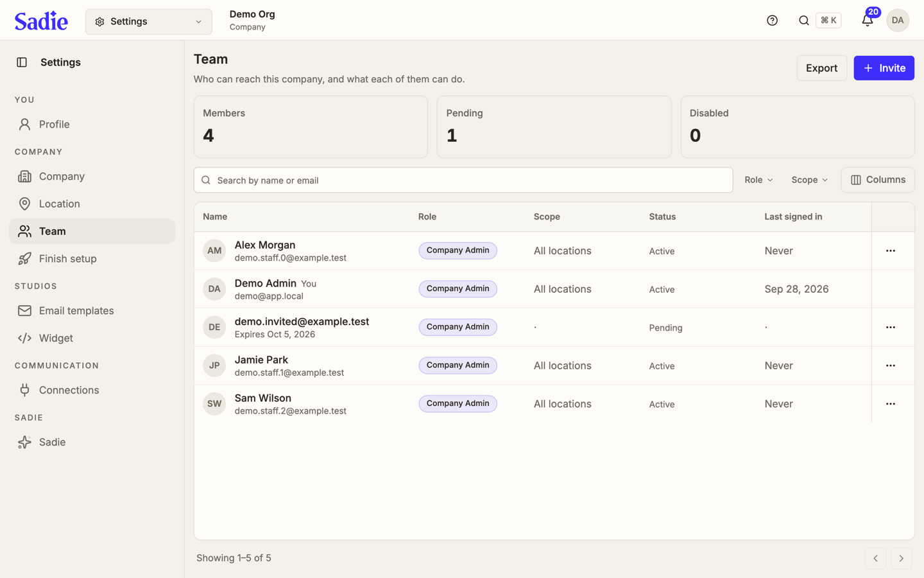The height and width of the screenshot is (578, 924).
Task: Click Pending status of invited user
Action: tap(665, 328)
